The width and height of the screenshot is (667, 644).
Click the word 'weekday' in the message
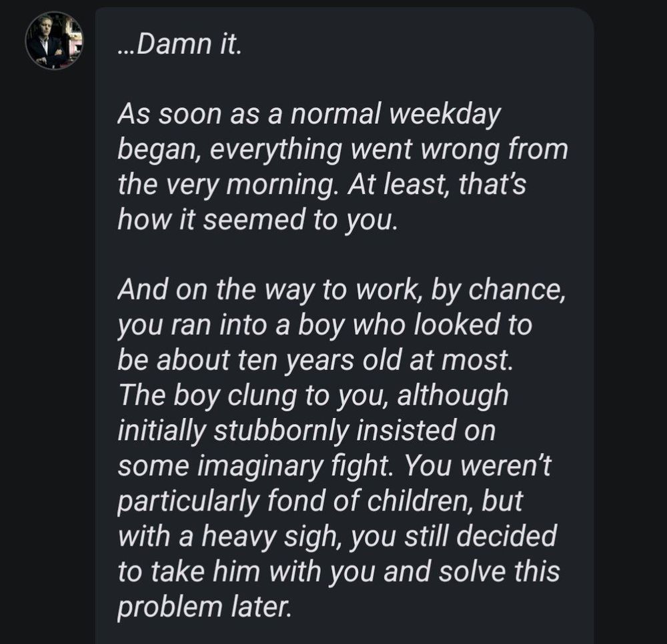coord(444,116)
